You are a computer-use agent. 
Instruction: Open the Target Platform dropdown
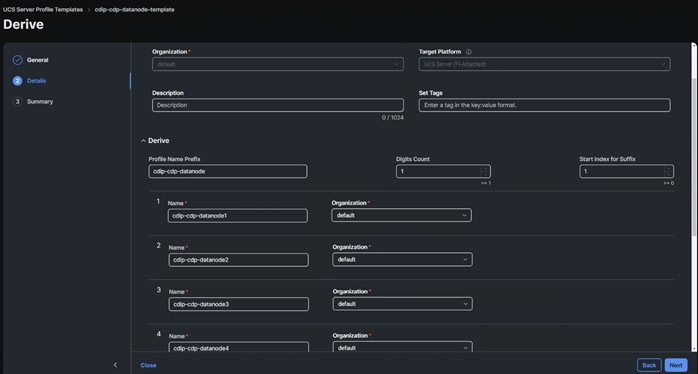click(x=544, y=64)
